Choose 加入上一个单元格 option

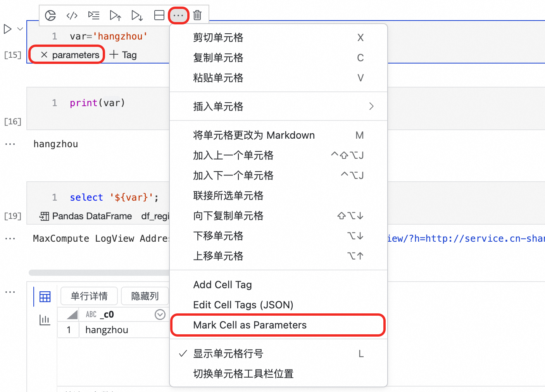pos(278,155)
